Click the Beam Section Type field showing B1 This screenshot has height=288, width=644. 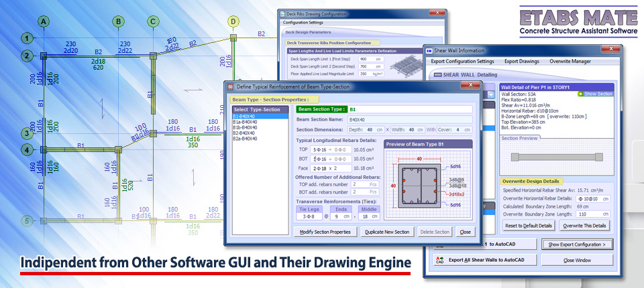(x=410, y=110)
